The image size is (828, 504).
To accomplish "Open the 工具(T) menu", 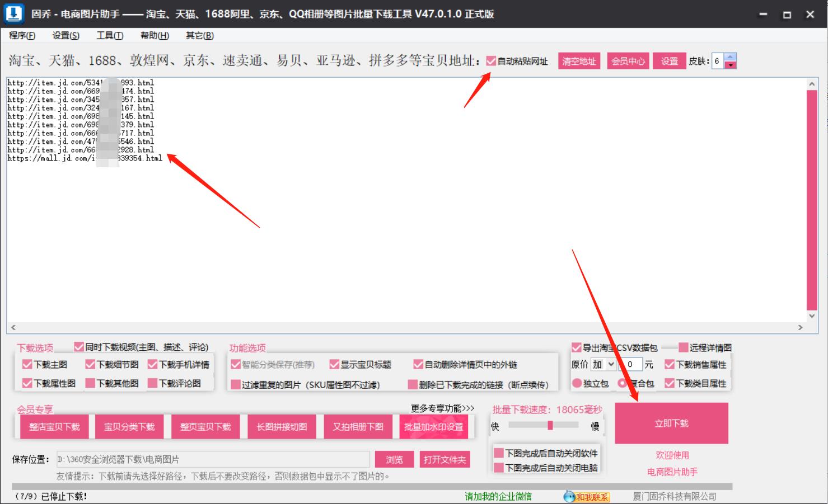I will pos(110,35).
